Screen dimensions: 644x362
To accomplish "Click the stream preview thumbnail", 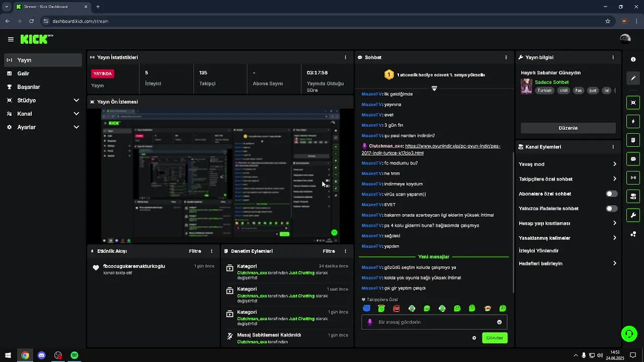I will coord(220,176).
